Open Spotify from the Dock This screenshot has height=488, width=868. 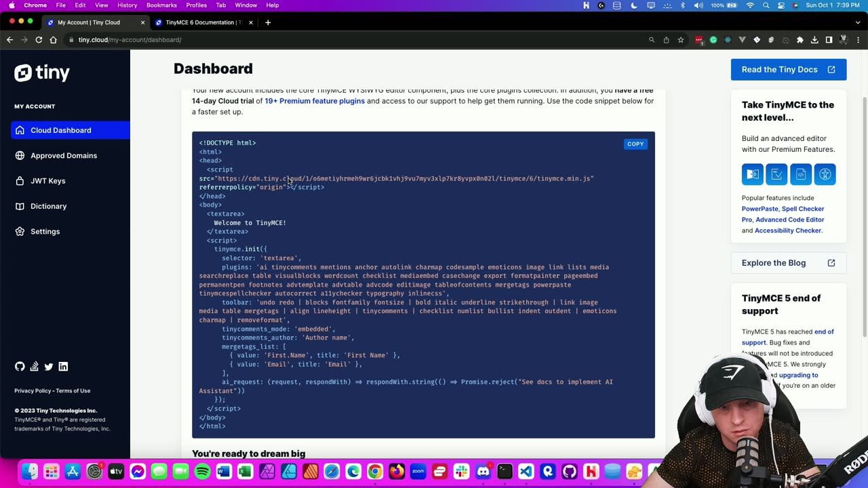[x=202, y=472]
